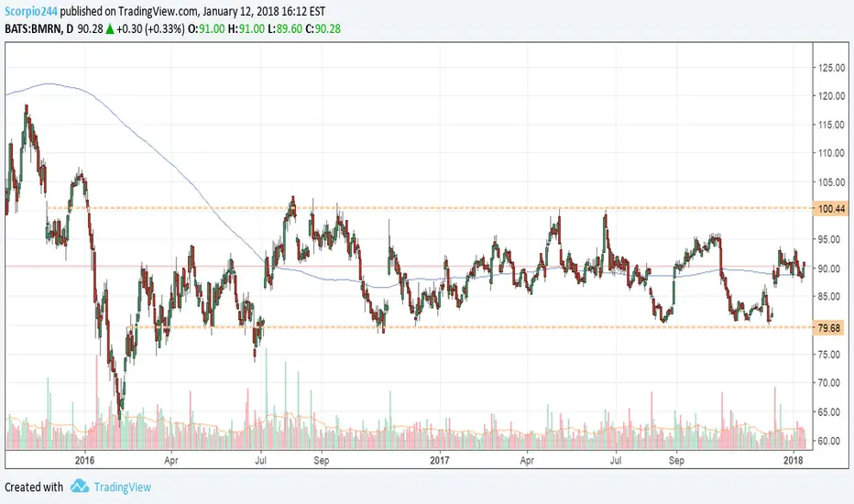Screen dimensions: 854x504
Task: Click the 2018 date axis label
Action: (793, 460)
